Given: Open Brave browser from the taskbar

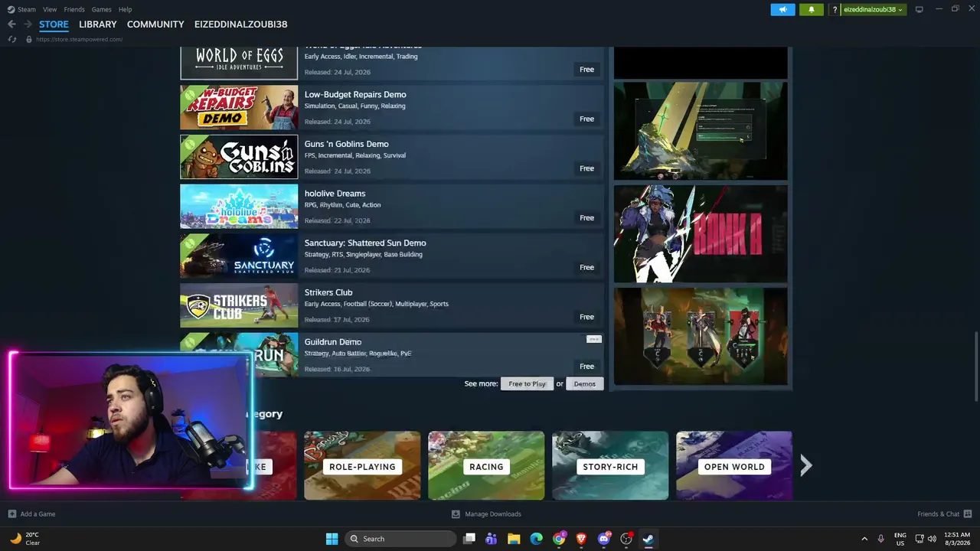Looking at the screenshot, I should coord(581,539).
